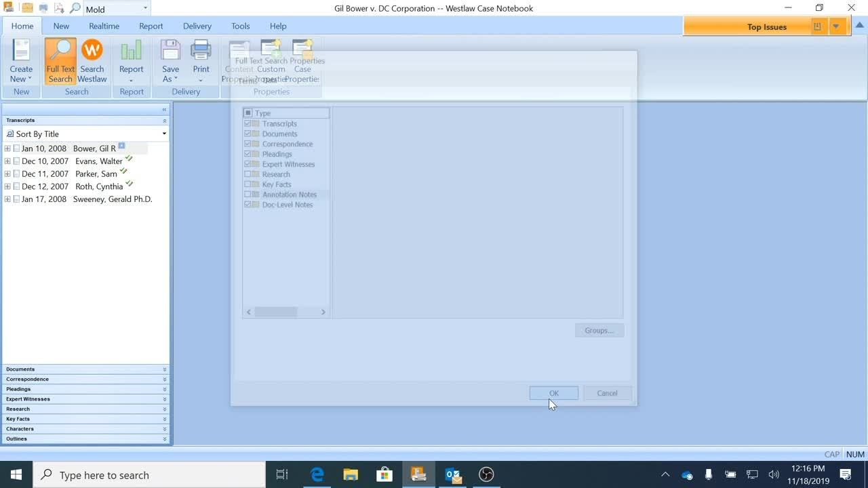868x488 pixels.
Task: Expand the Evans, Walter transcript node
Action: tap(7, 161)
